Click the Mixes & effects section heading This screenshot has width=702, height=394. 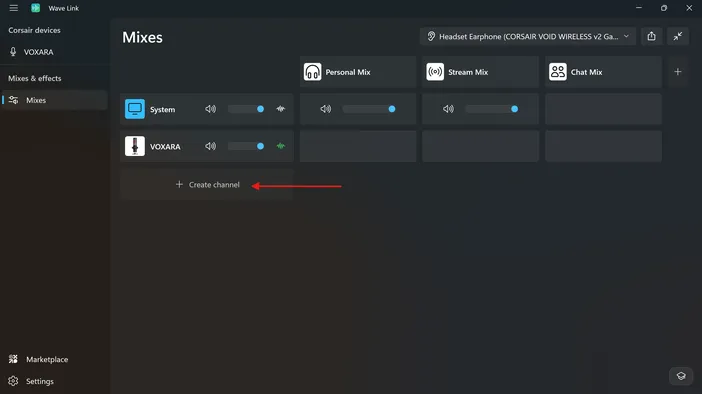pos(35,78)
